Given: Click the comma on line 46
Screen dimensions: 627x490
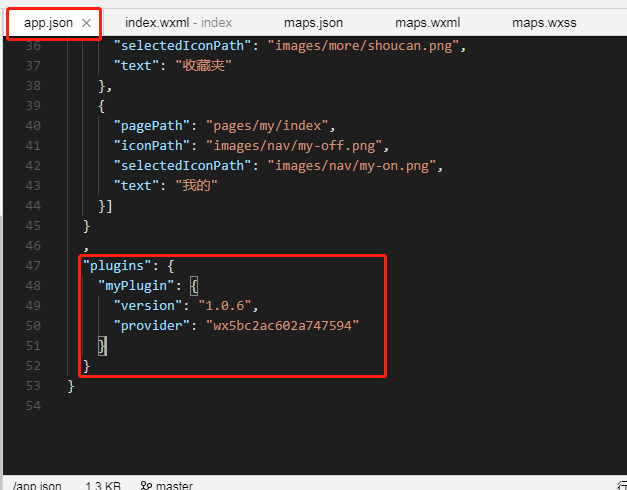Looking at the screenshot, I should 86,248.
